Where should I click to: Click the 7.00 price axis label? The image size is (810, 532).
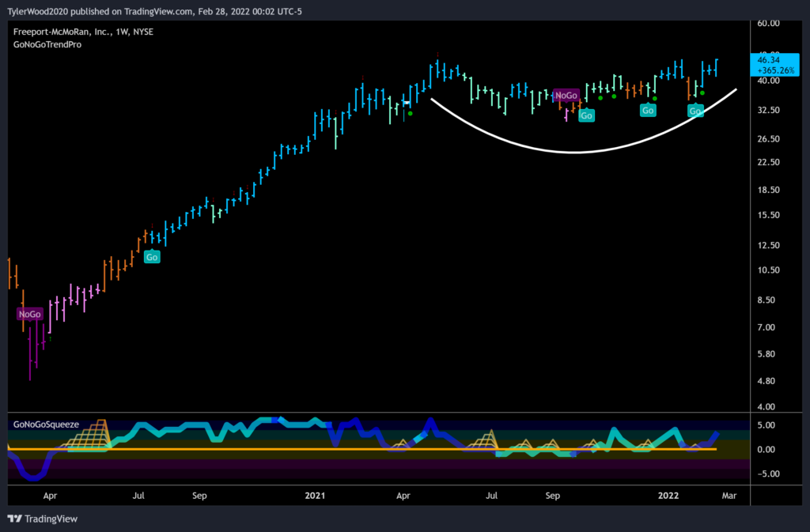[766, 327]
